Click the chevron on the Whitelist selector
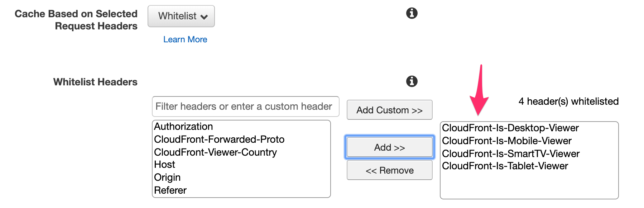This screenshot has width=644, height=208. [x=204, y=16]
